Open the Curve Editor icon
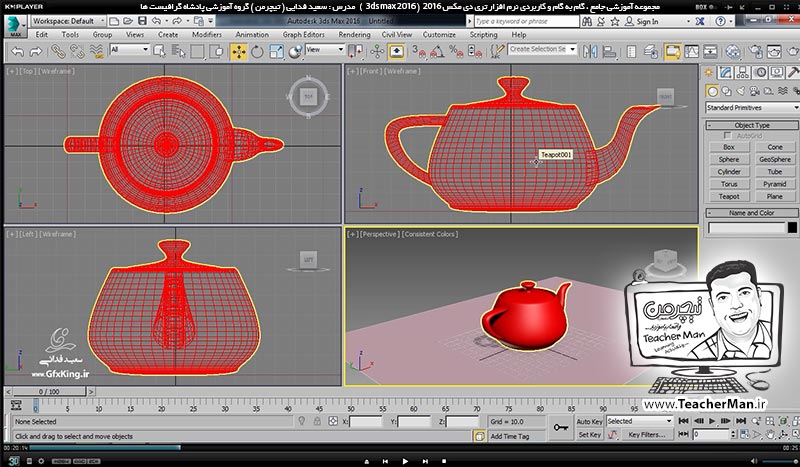800x467 pixels. click(691, 52)
